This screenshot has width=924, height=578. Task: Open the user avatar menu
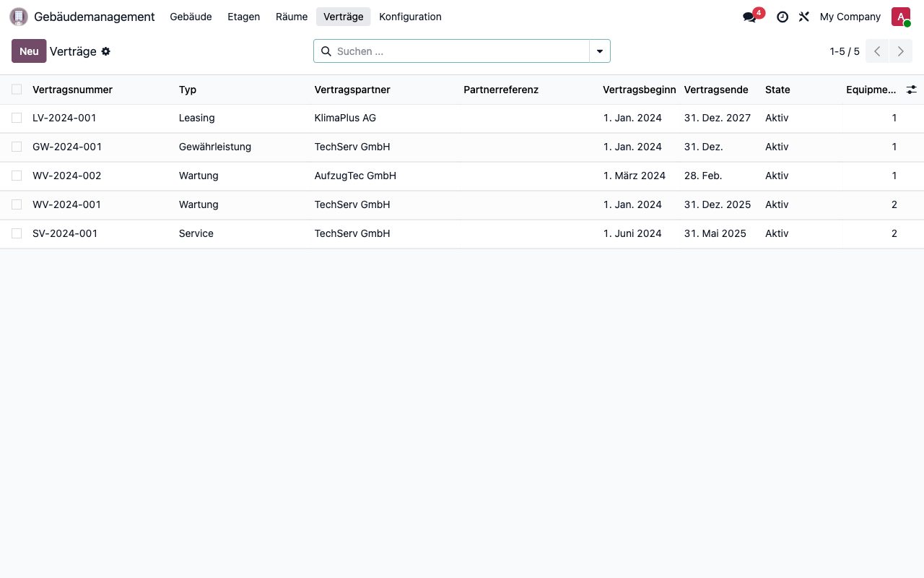(901, 17)
